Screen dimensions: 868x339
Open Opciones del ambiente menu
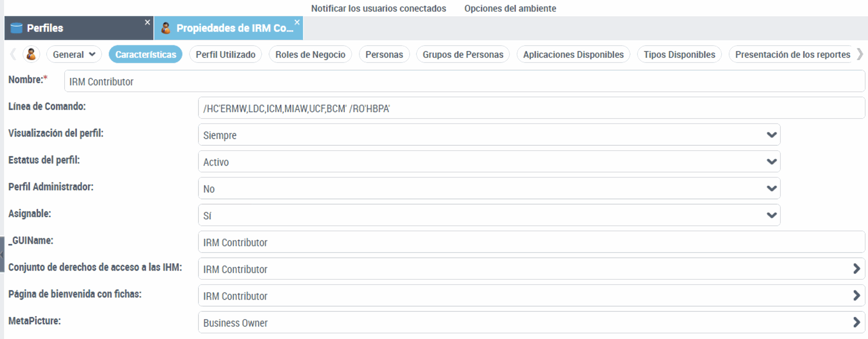click(510, 8)
